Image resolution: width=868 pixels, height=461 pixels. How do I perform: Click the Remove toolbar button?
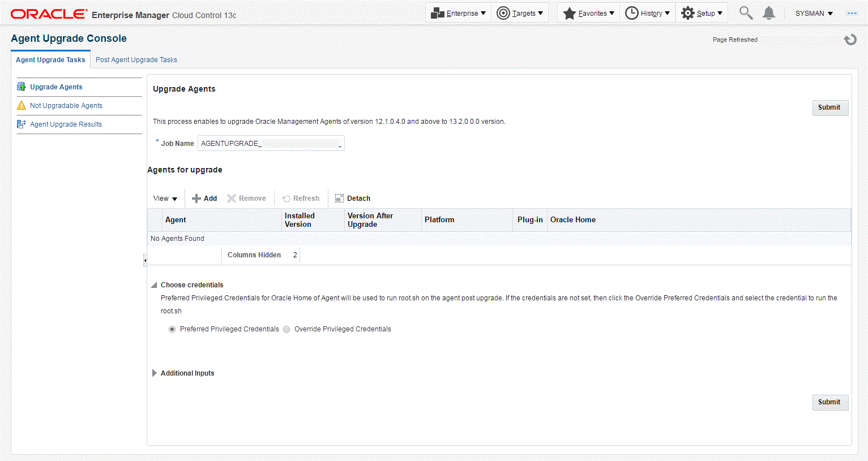(x=246, y=199)
